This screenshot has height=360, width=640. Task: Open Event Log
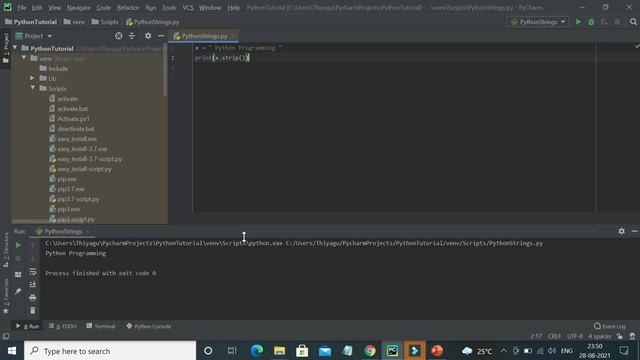(x=609, y=326)
